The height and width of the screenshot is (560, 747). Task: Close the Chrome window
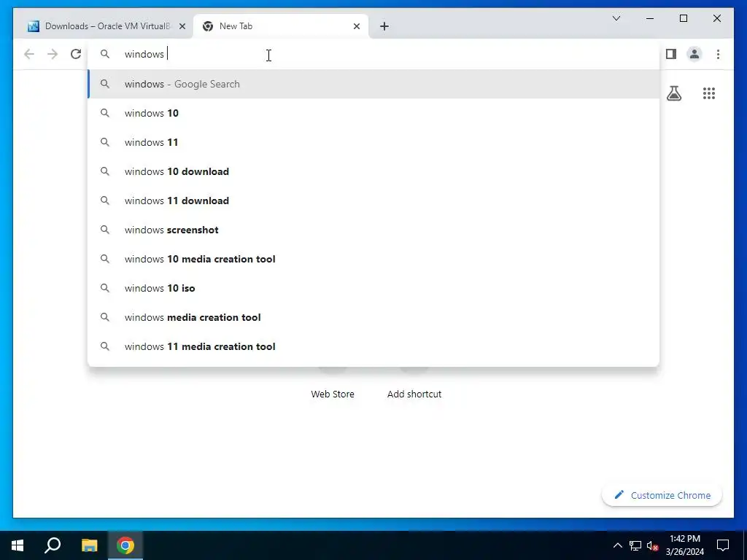pos(716,18)
